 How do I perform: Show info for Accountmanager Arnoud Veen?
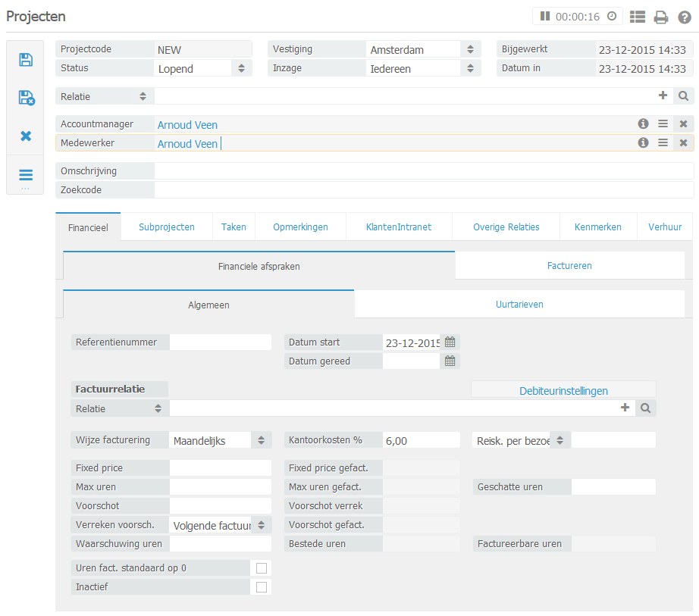(643, 124)
